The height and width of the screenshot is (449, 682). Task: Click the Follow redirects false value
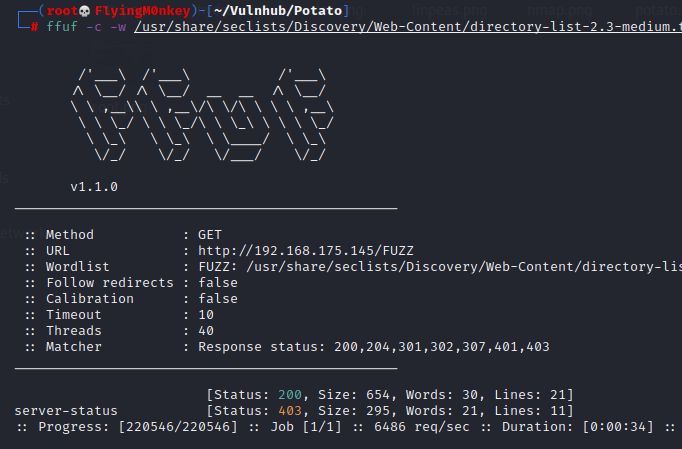pos(218,283)
